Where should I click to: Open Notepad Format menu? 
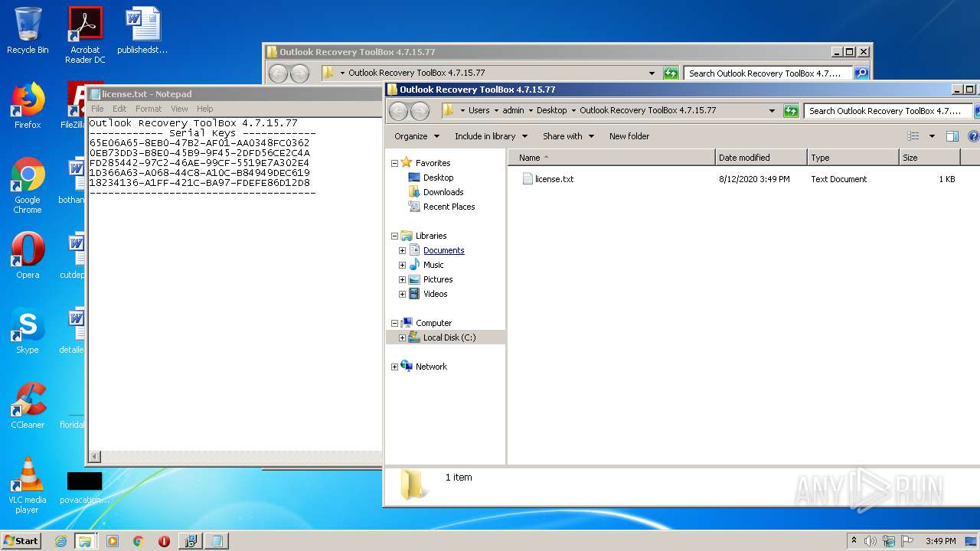[149, 109]
